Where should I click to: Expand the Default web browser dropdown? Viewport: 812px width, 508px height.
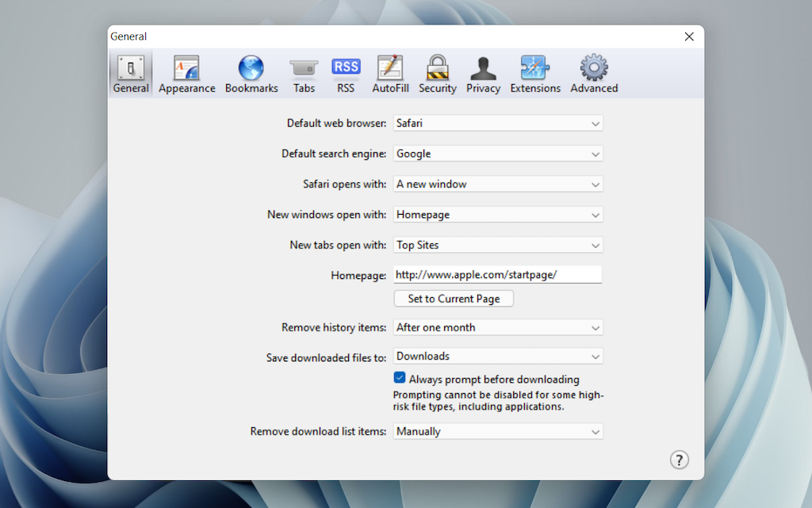(x=498, y=123)
